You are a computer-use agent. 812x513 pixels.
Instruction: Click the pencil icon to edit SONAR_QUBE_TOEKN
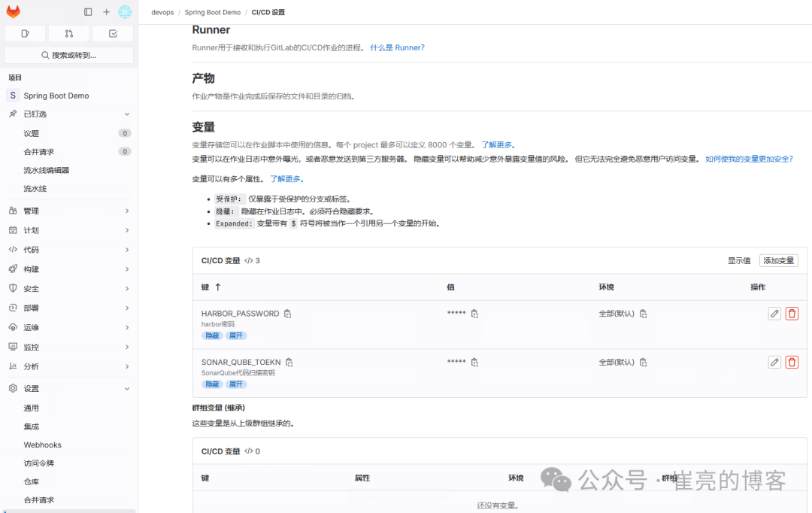click(774, 362)
